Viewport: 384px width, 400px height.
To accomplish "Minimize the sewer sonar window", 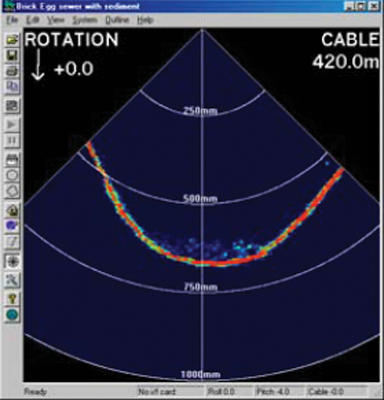I will click(x=350, y=6).
